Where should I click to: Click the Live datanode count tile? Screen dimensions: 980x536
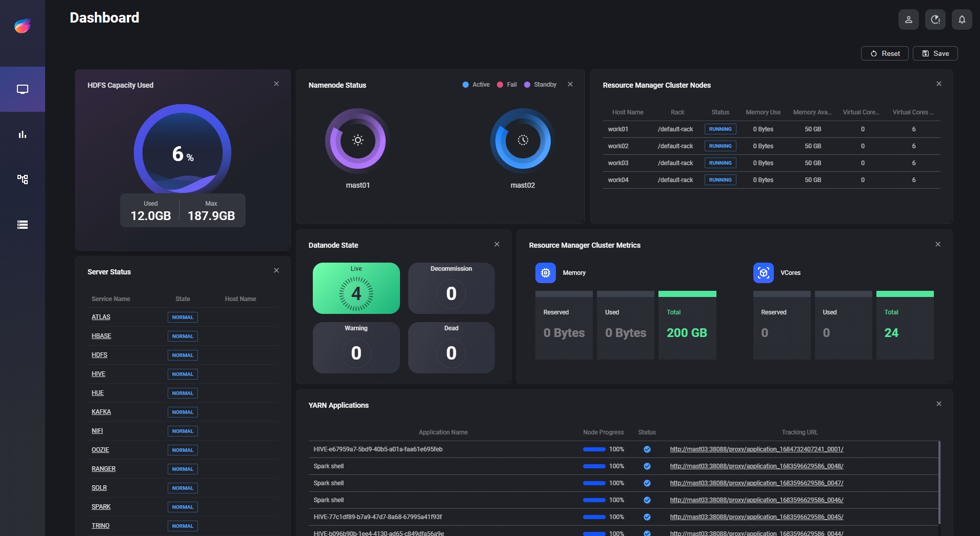click(356, 288)
